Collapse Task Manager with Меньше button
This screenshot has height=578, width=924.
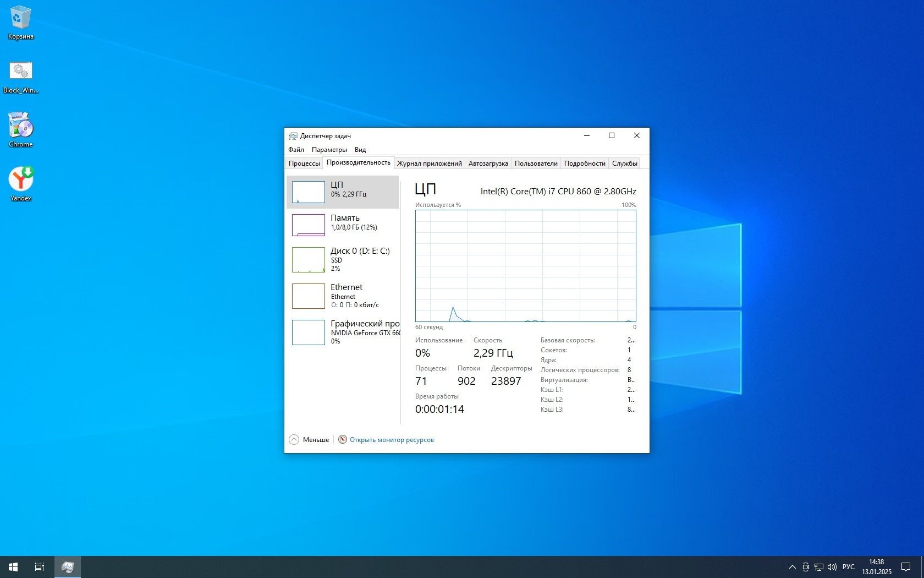[309, 440]
